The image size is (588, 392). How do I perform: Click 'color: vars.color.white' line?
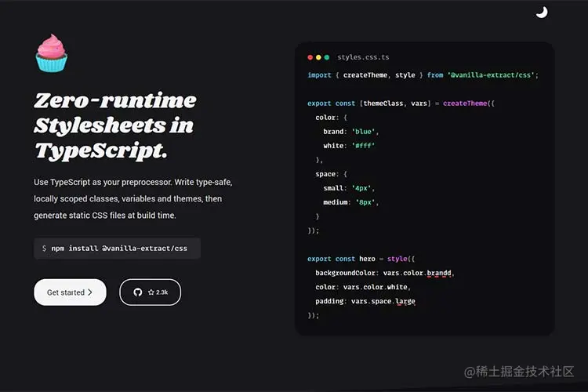pyautogui.click(x=363, y=287)
